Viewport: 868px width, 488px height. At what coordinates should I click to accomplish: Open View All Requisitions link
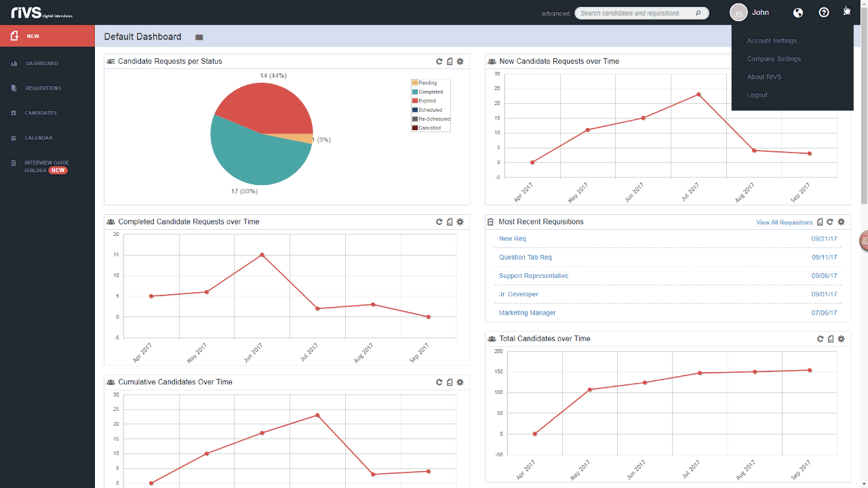coord(785,222)
